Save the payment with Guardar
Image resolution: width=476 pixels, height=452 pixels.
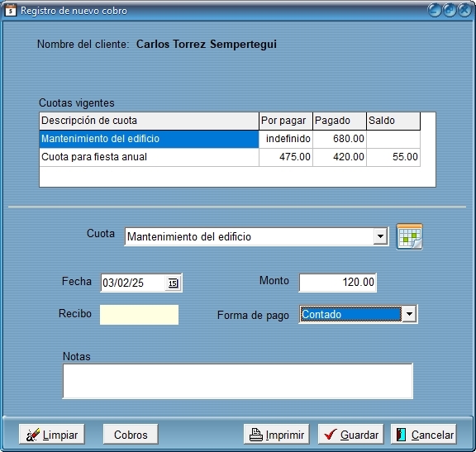coord(351,435)
